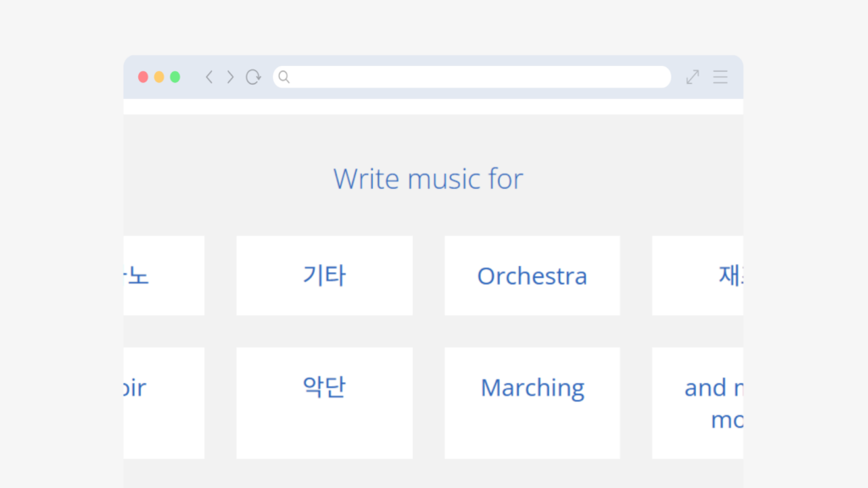Select the tile between Orchestra and 피아노

tap(325, 275)
